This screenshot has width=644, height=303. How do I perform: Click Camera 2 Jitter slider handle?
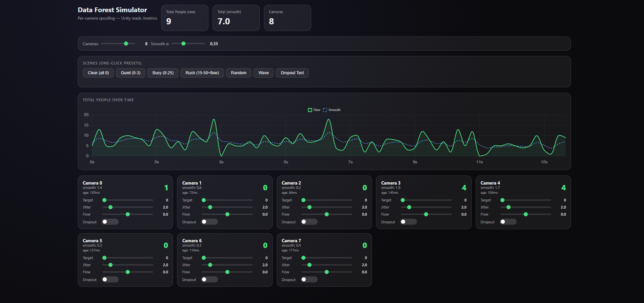[x=309, y=207]
